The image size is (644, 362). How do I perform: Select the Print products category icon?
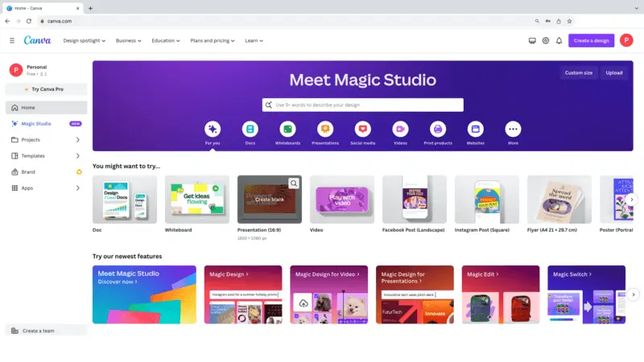438,130
